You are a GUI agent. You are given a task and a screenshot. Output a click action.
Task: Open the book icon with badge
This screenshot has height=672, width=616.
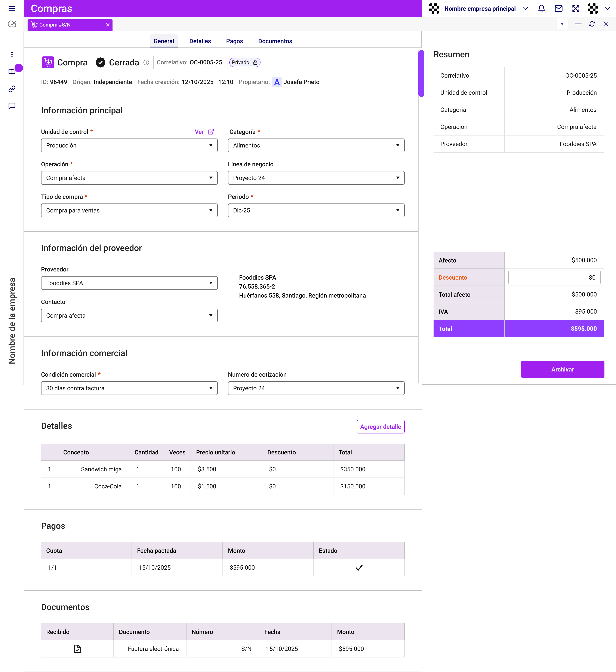12,72
